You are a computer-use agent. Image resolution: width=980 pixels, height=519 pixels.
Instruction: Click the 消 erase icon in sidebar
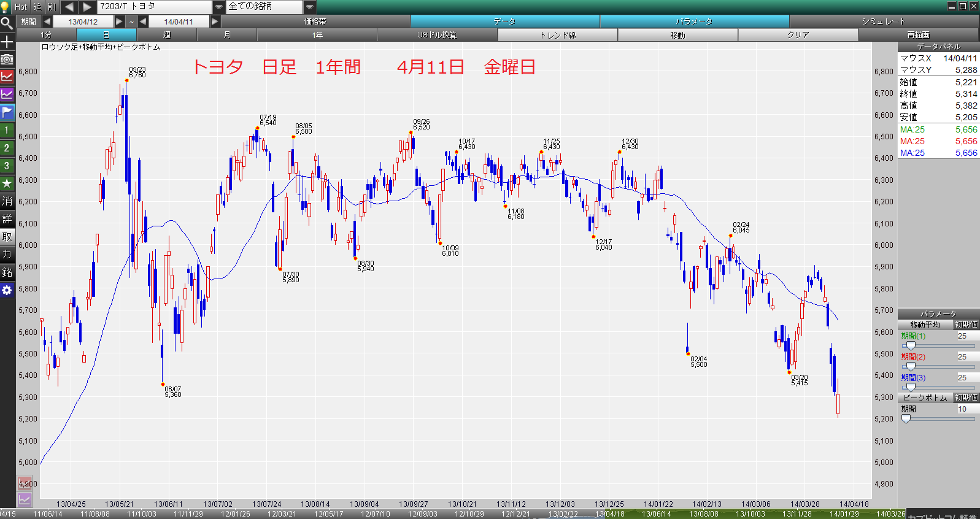pyautogui.click(x=7, y=201)
